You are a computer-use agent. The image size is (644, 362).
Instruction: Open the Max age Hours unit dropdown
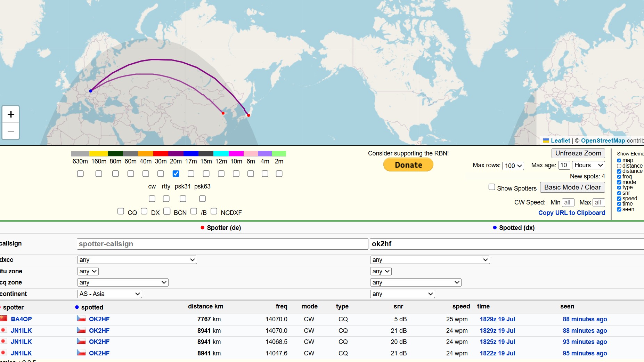[x=588, y=165]
